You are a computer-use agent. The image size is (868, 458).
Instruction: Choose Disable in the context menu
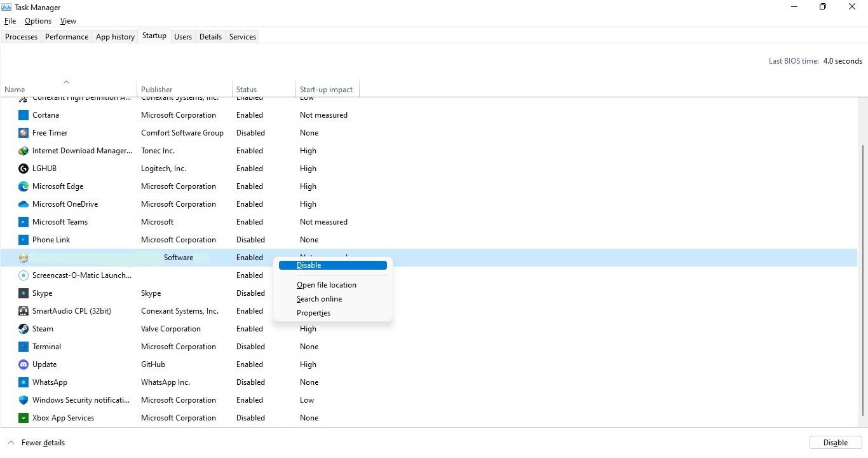point(333,265)
